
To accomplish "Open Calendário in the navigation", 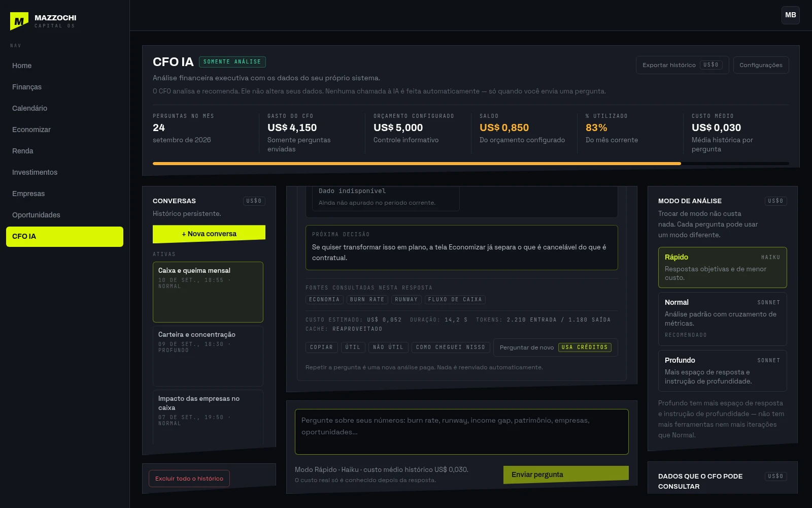I will [x=64, y=108].
